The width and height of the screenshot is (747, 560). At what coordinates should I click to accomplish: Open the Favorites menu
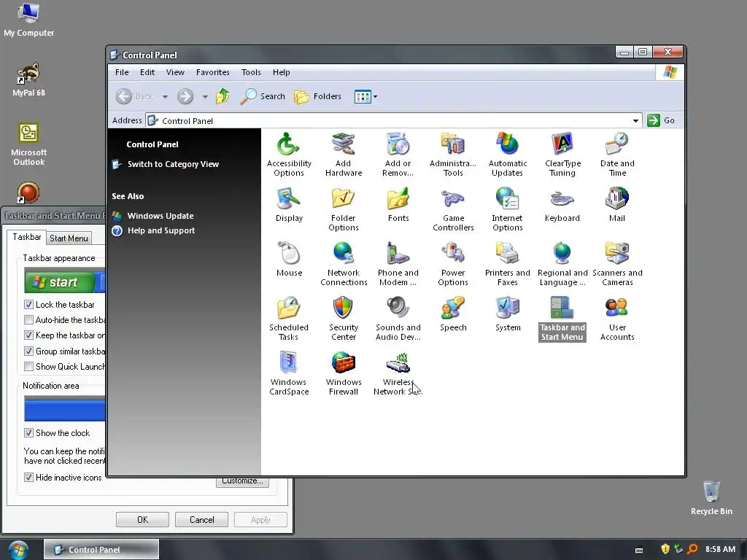pyautogui.click(x=212, y=72)
